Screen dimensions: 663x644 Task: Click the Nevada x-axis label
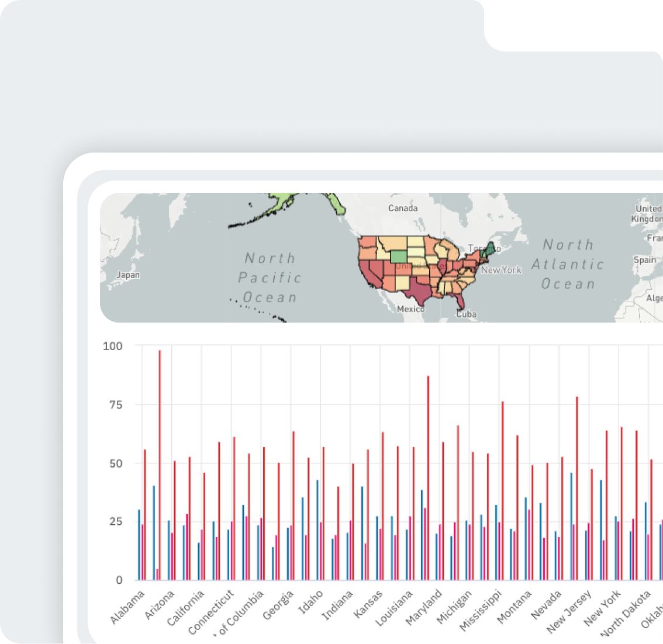(546, 605)
